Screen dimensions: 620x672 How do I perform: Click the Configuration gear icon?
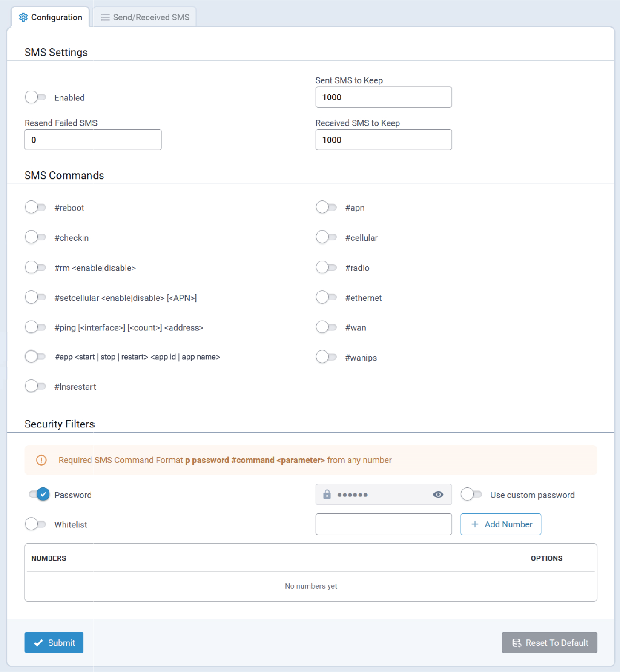point(23,18)
